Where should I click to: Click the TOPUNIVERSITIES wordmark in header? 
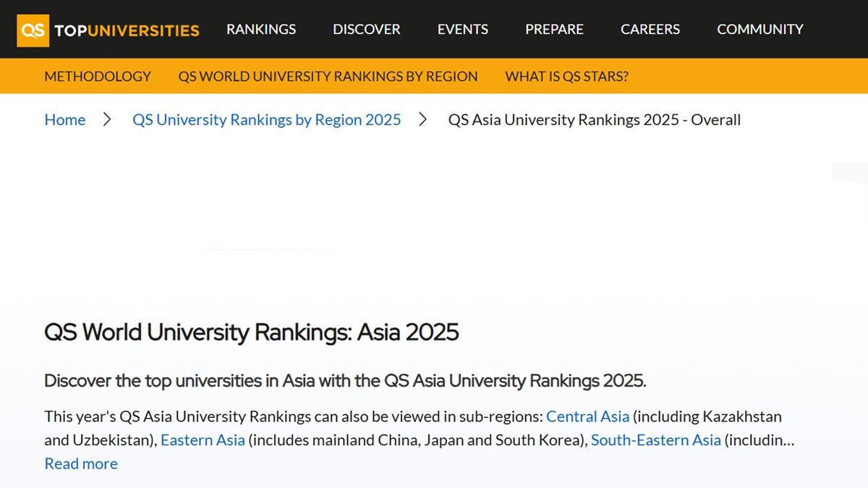pos(127,30)
